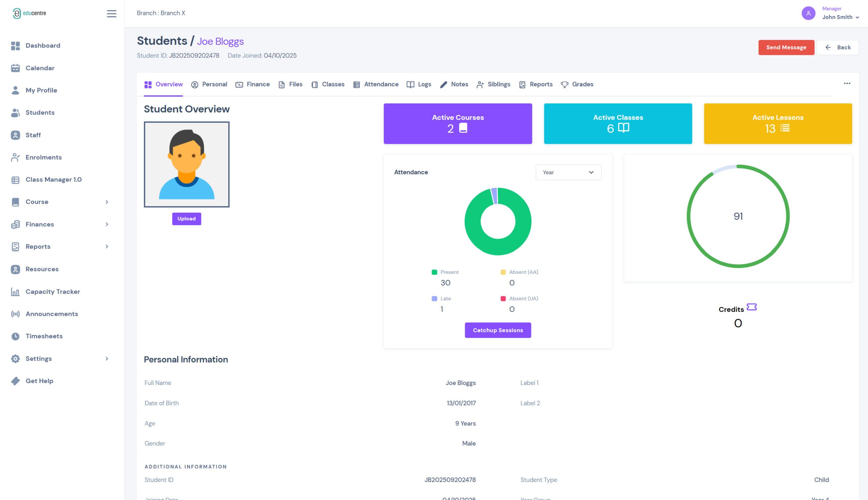Open the Capacity Tracker bar chart icon
This screenshot has width=868, height=500.
pyautogui.click(x=15, y=291)
